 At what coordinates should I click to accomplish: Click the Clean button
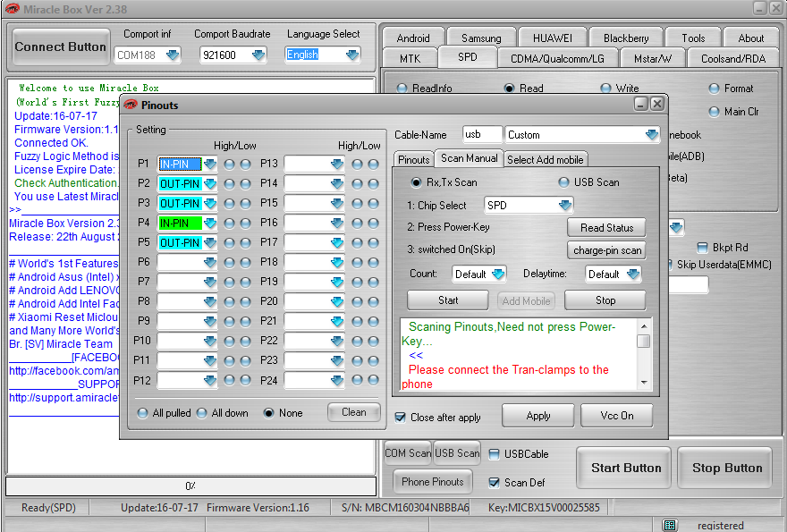(354, 412)
